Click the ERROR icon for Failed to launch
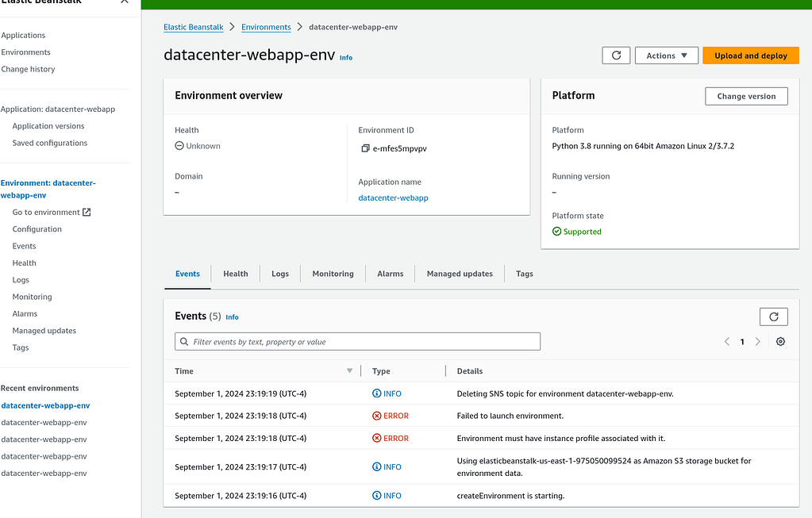The width and height of the screenshot is (812, 518). [377, 416]
